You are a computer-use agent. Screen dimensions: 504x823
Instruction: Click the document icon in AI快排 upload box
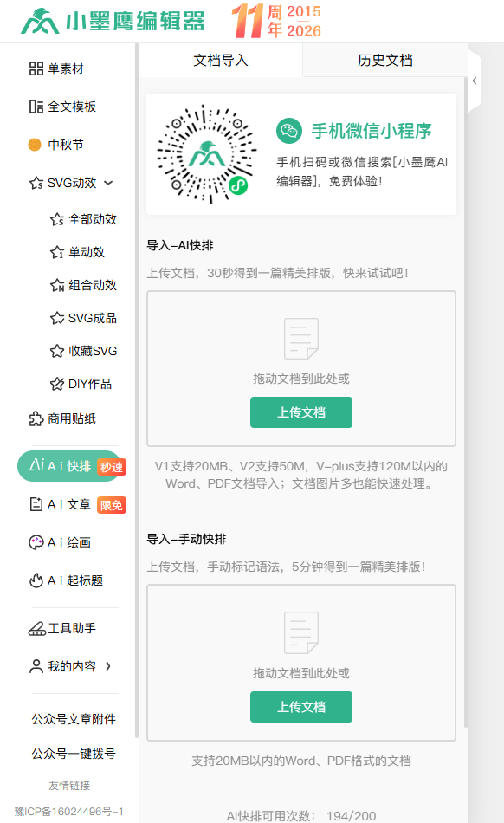pos(301,339)
